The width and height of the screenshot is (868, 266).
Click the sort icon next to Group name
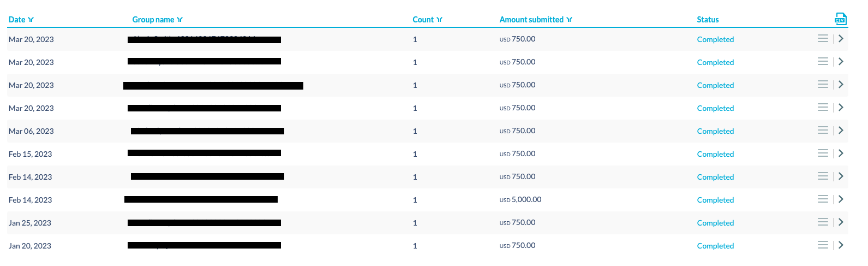[180, 20]
